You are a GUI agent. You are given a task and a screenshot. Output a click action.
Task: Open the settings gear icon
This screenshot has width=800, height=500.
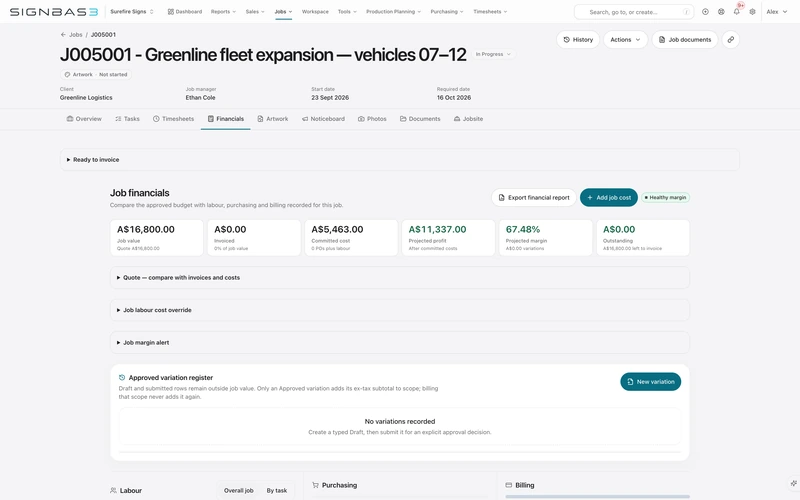(x=752, y=12)
